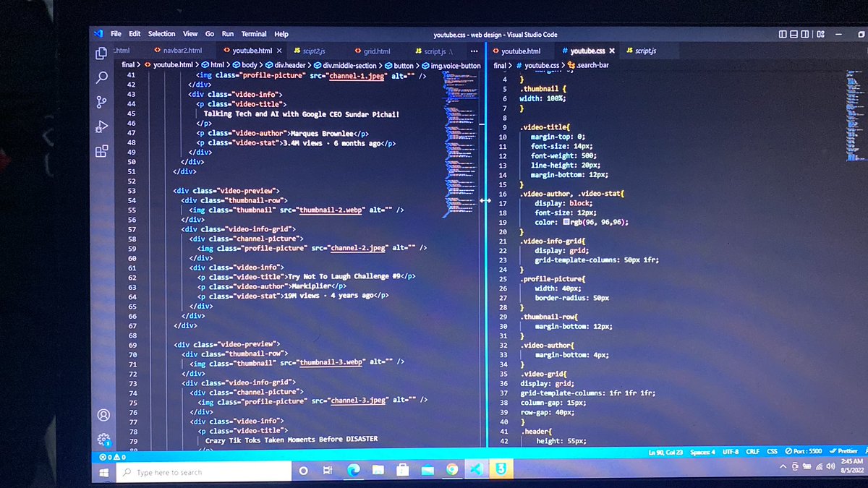
Task: Open the Search view in activity bar
Action: click(x=102, y=77)
